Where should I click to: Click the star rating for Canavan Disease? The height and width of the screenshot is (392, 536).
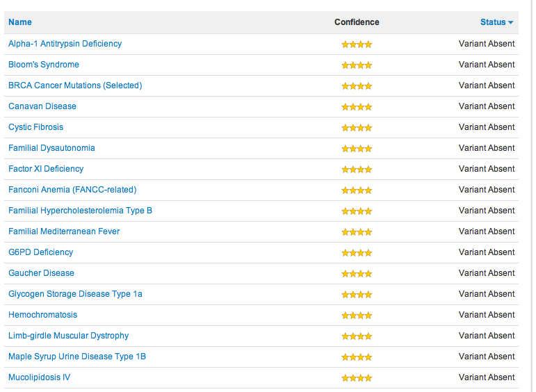[357, 107]
